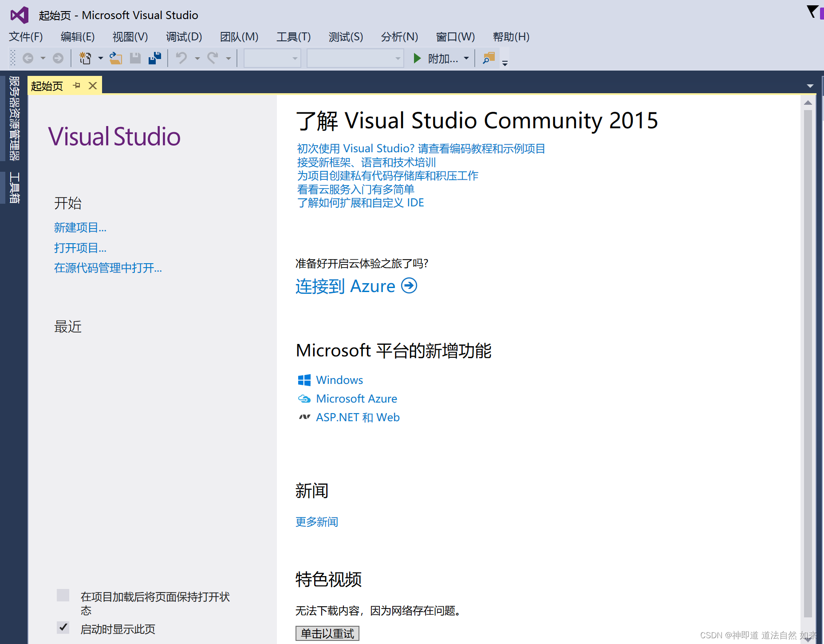Close the 起始页 tab
Image resolution: width=824 pixels, height=644 pixels.
(x=93, y=86)
